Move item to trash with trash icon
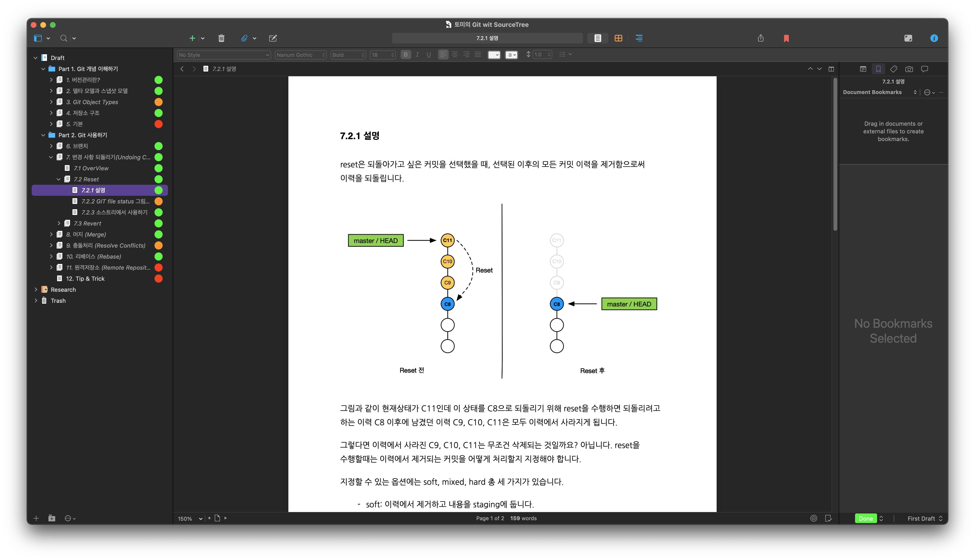The height and width of the screenshot is (560, 975). tap(221, 38)
